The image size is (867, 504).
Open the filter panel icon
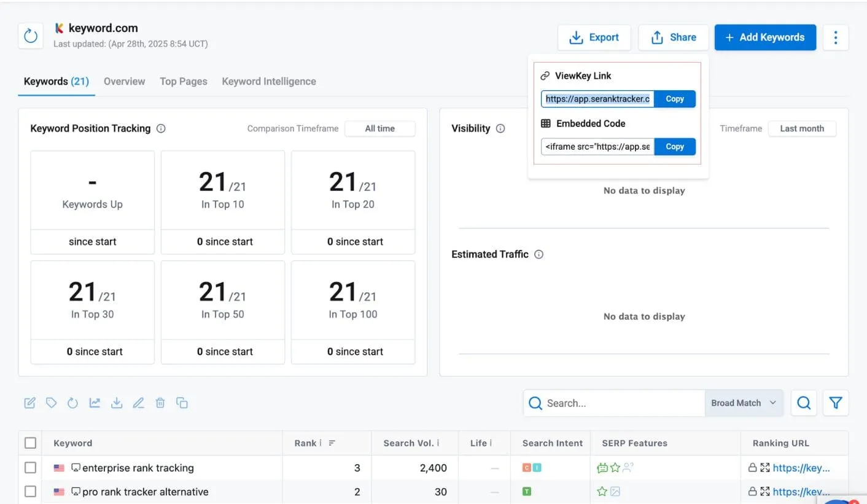[836, 403]
